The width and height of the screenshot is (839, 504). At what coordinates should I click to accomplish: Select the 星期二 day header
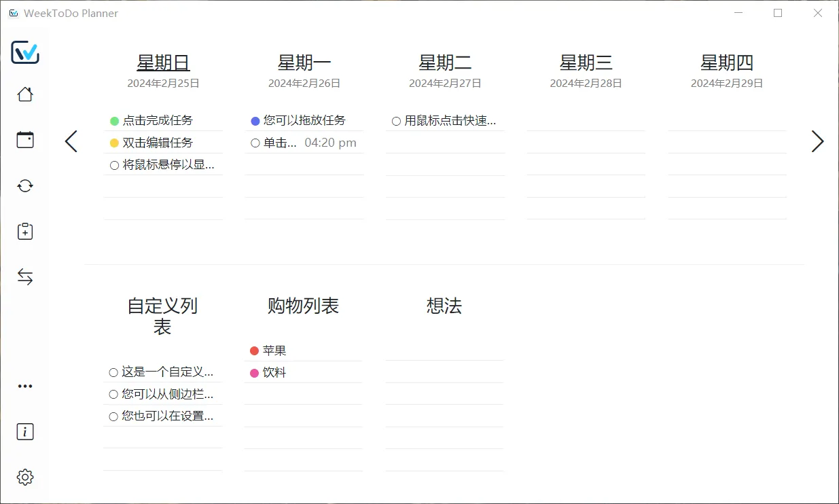445,62
